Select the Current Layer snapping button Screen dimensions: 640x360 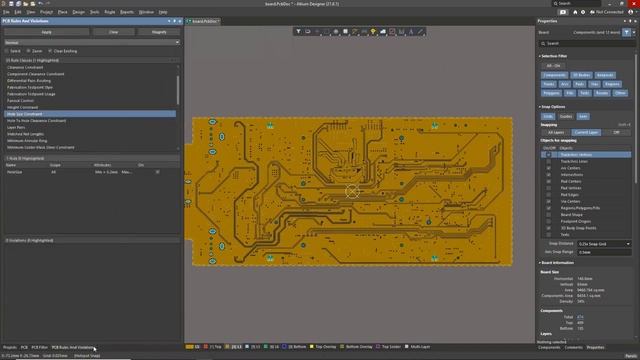pyautogui.click(x=586, y=132)
